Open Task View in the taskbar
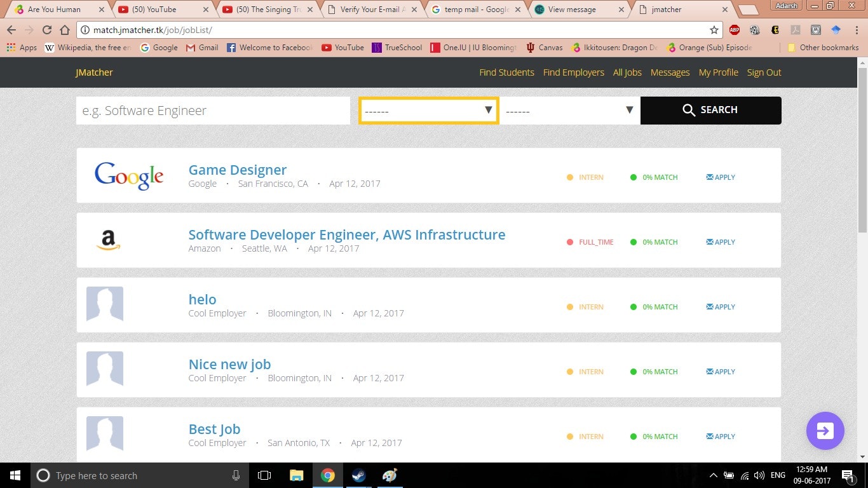868x488 pixels. point(264,475)
